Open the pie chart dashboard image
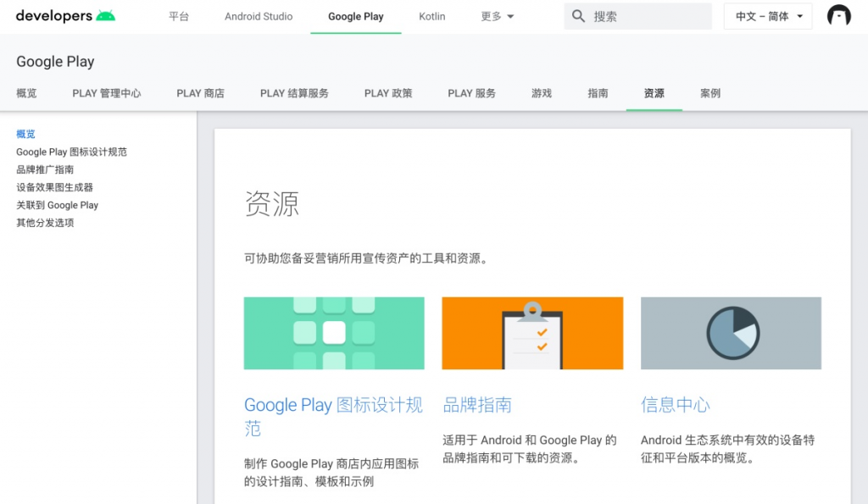The image size is (868, 504). tap(731, 333)
